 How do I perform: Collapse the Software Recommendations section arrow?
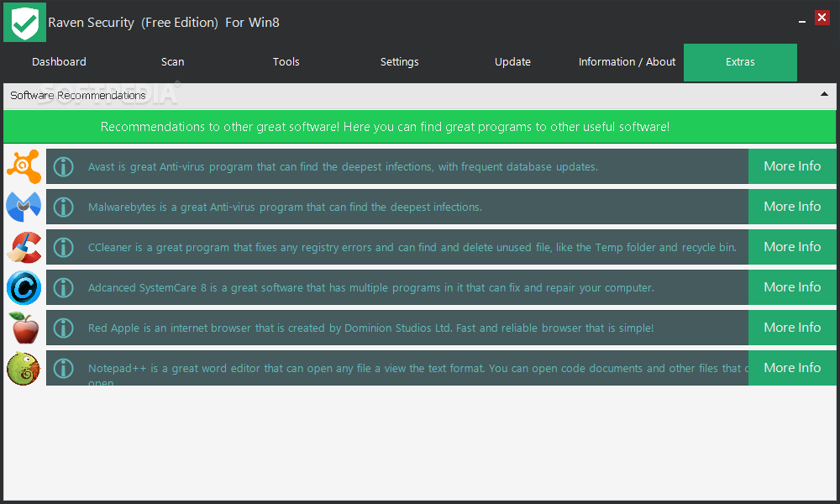click(824, 94)
